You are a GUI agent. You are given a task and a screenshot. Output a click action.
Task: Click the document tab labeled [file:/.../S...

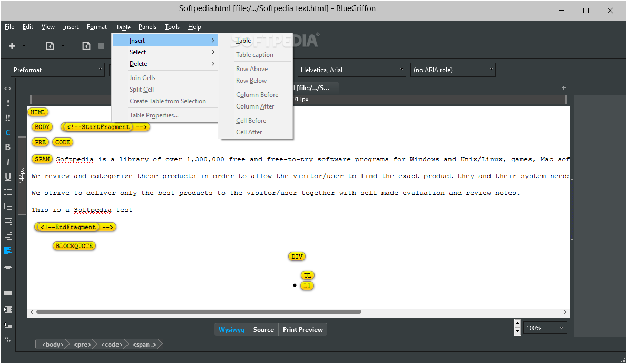(316, 88)
